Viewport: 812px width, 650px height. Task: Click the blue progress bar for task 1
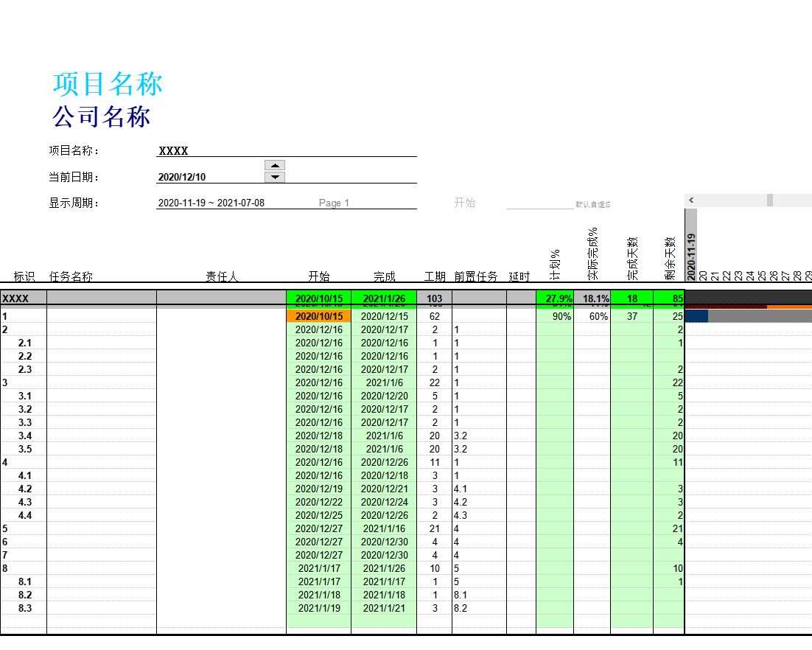(696, 316)
